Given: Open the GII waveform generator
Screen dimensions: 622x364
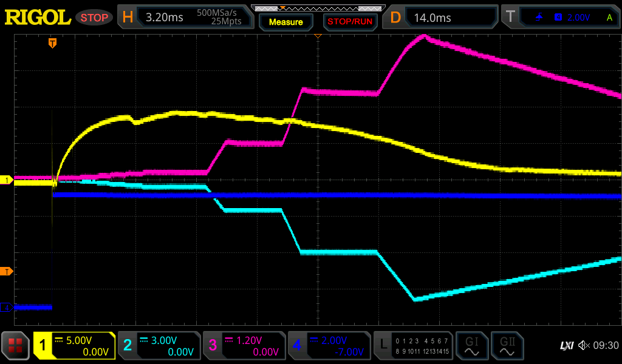Looking at the screenshot, I should [x=507, y=346].
